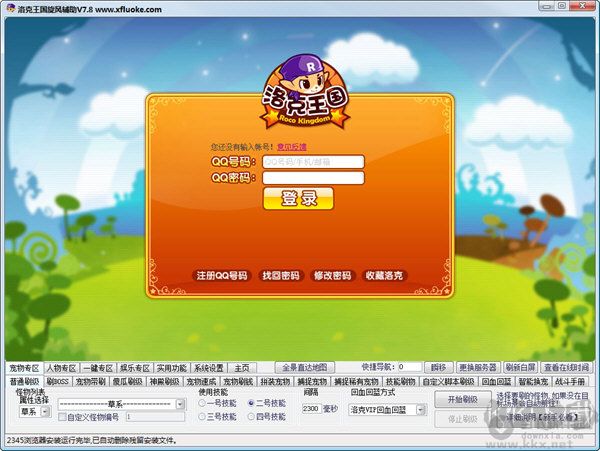The width and height of the screenshot is (600, 451).
Task: Select the 普通刷级 sub-tab
Action: 24,381
